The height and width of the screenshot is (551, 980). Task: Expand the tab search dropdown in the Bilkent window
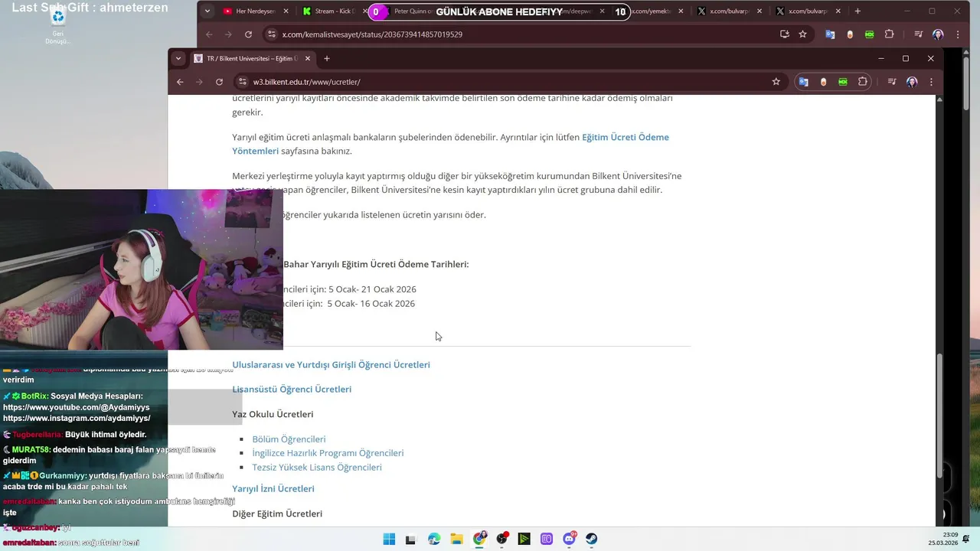(178, 58)
